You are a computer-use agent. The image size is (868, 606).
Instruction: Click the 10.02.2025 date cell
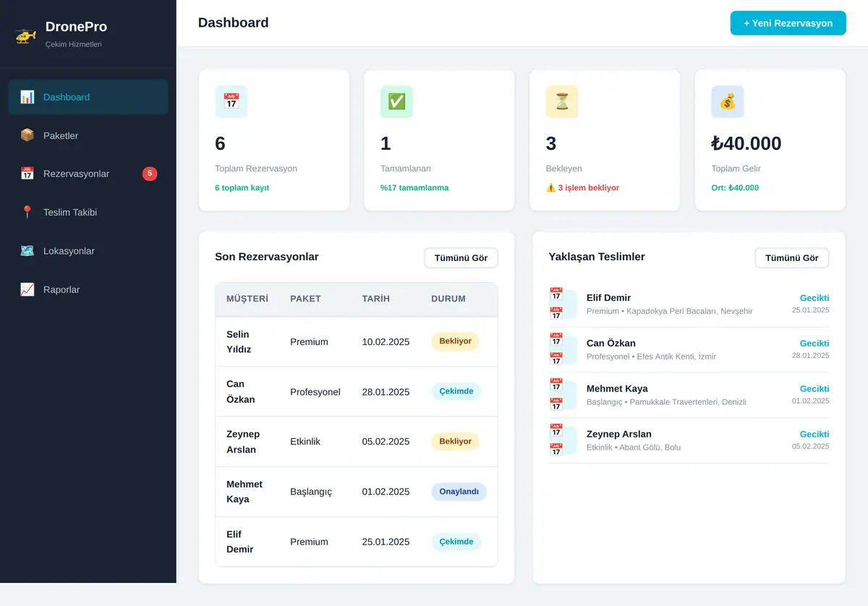pyautogui.click(x=386, y=342)
